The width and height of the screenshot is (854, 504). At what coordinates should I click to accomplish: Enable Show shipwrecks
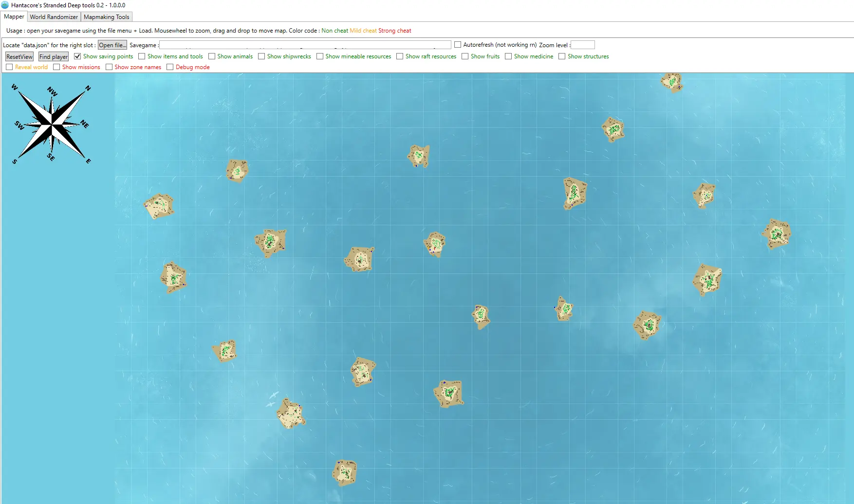[261, 56]
